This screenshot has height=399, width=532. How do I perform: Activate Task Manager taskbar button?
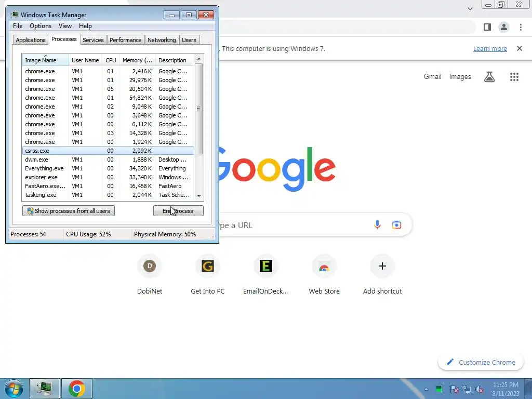pos(45,389)
